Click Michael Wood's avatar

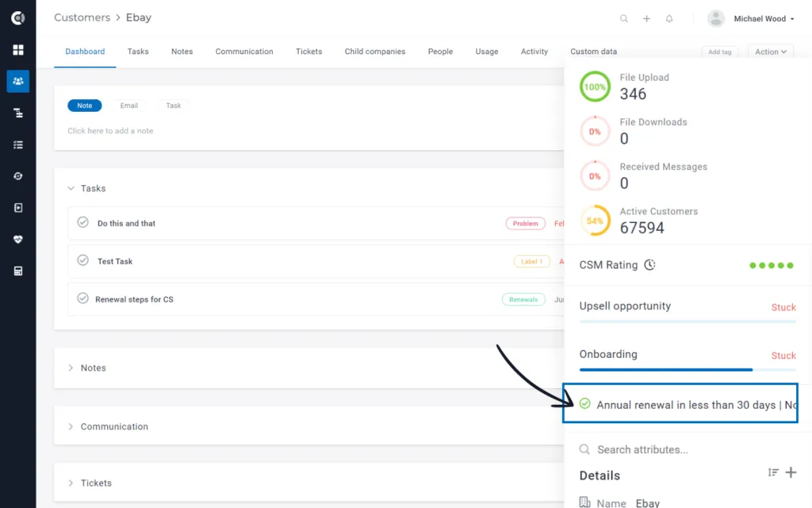[x=716, y=19]
